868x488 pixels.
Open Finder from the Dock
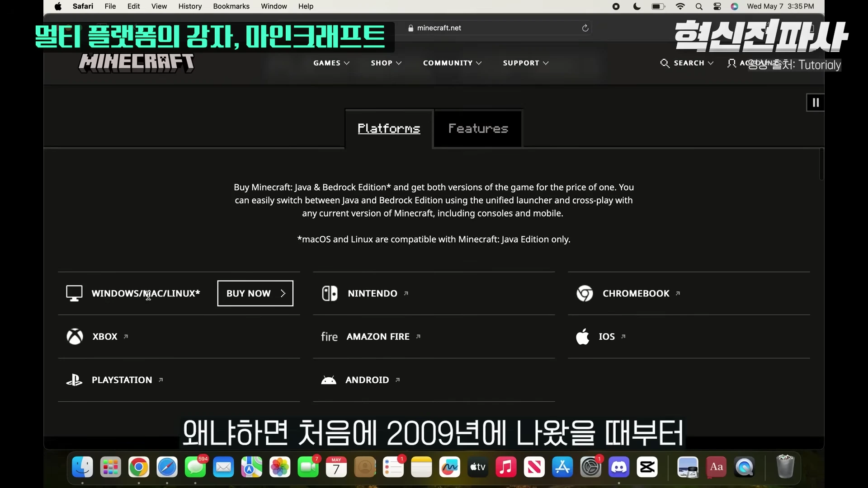coord(82,467)
